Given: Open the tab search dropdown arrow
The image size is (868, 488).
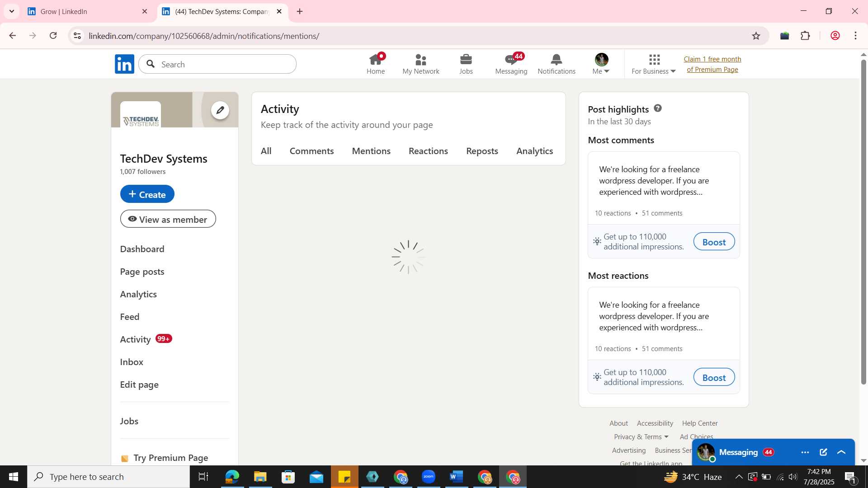Looking at the screenshot, I should pos(11,11).
